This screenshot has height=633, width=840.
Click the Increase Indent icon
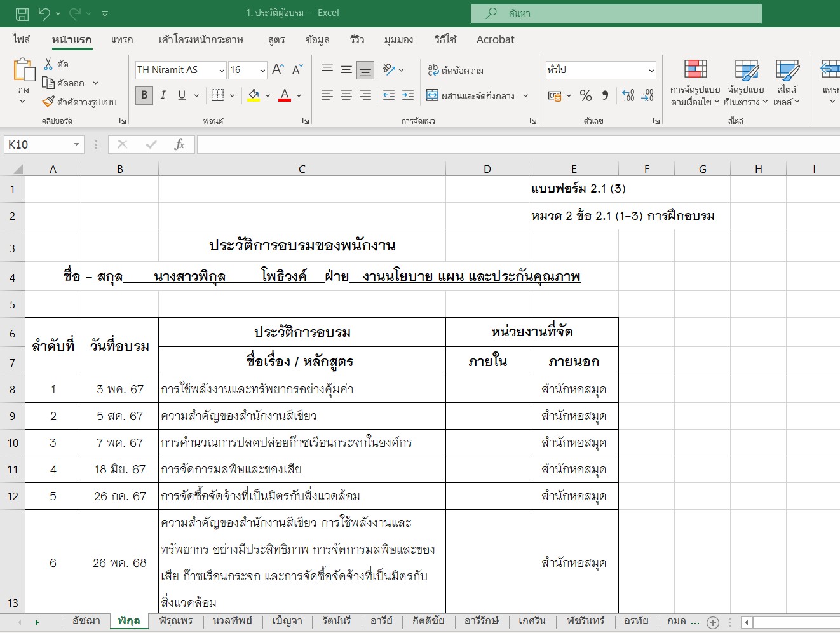pyautogui.click(x=408, y=95)
